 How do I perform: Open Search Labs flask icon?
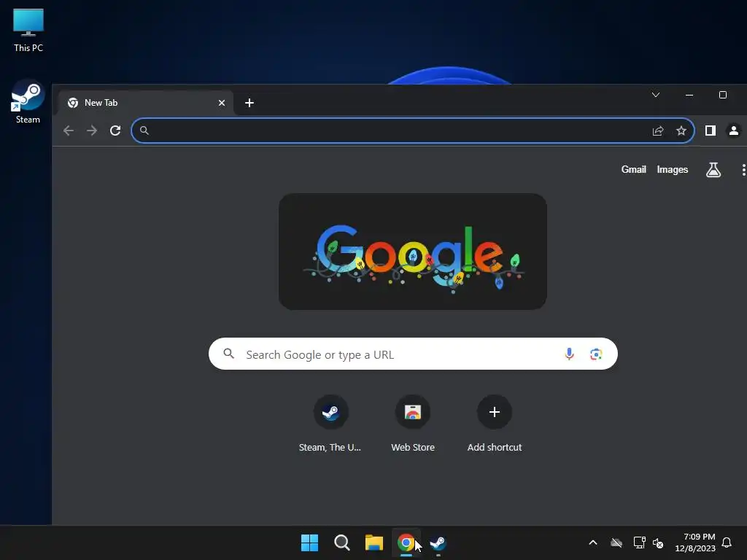click(x=713, y=169)
